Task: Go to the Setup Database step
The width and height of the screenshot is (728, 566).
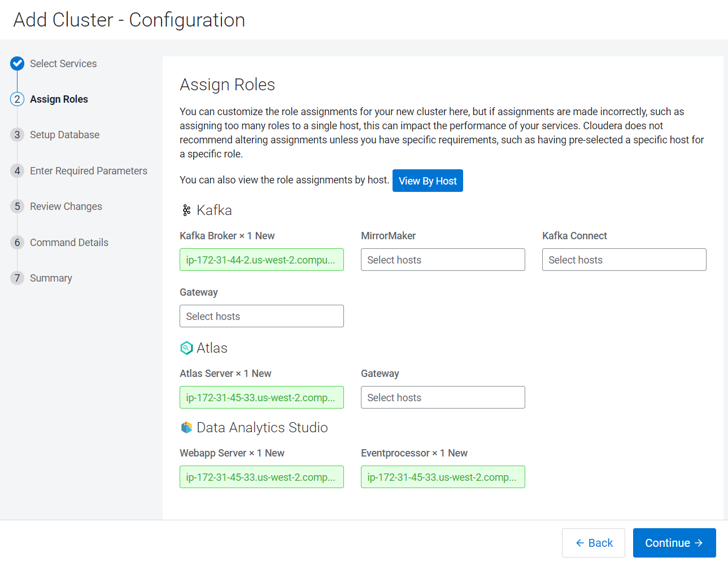Action: [x=64, y=135]
